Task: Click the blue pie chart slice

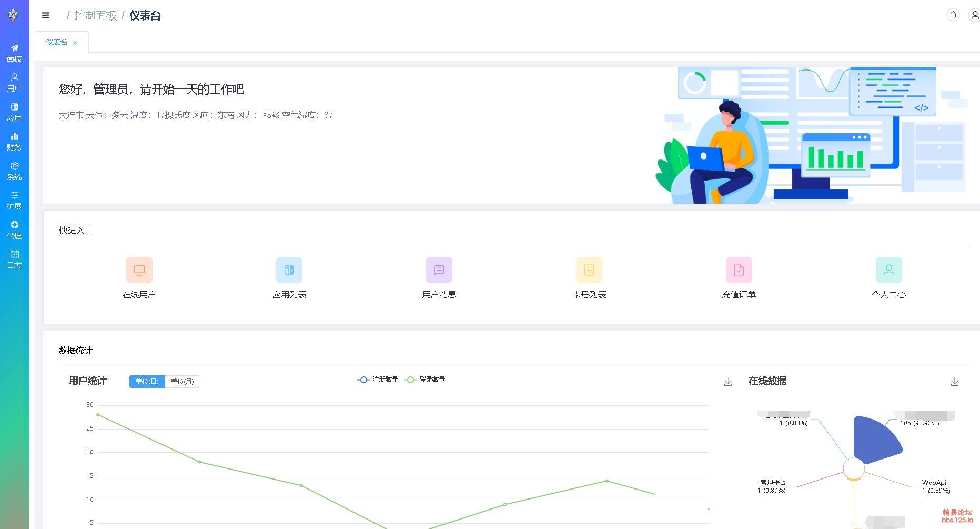Action: pyautogui.click(x=874, y=440)
